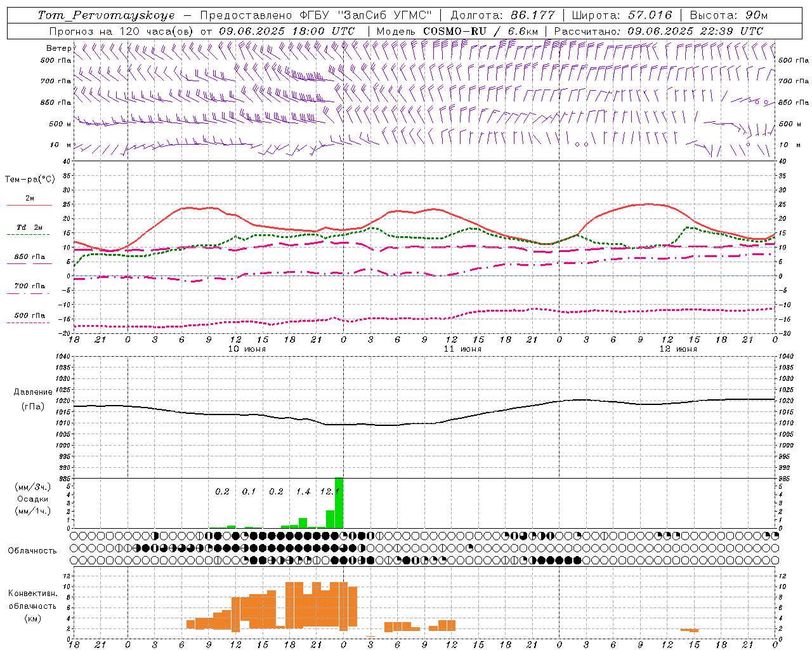Select the model name "COSMO-RU"
The width and height of the screenshot is (812, 650).
(x=454, y=31)
